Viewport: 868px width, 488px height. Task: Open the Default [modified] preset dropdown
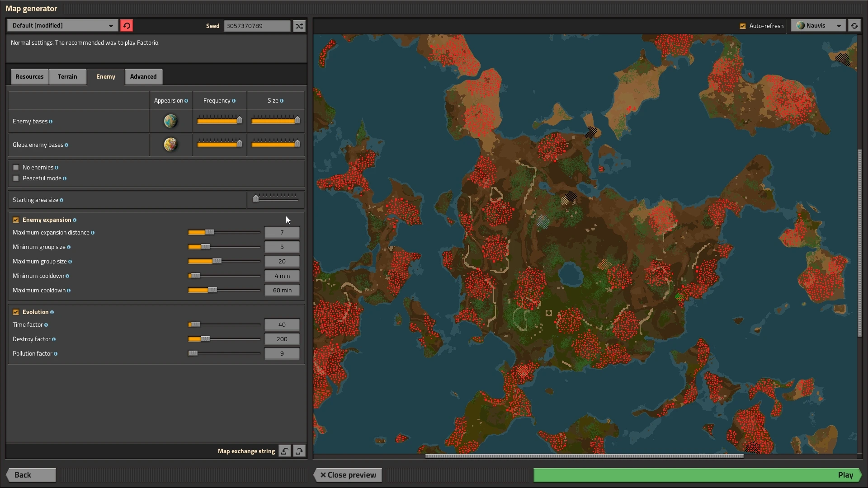click(63, 26)
